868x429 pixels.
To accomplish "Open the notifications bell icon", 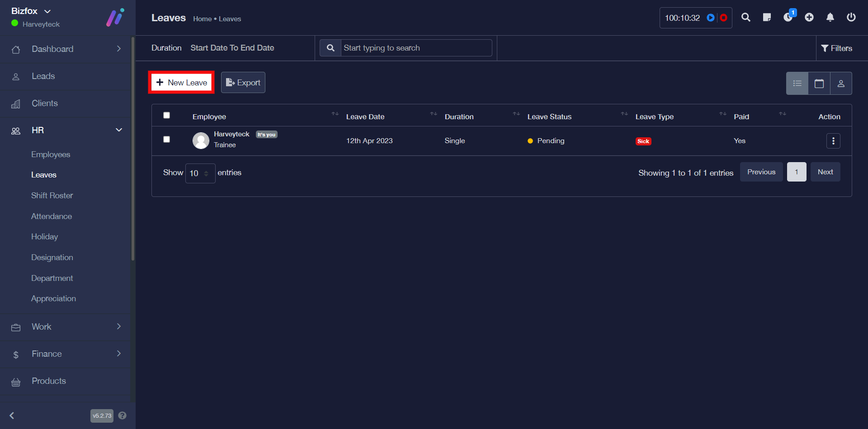I will point(830,18).
